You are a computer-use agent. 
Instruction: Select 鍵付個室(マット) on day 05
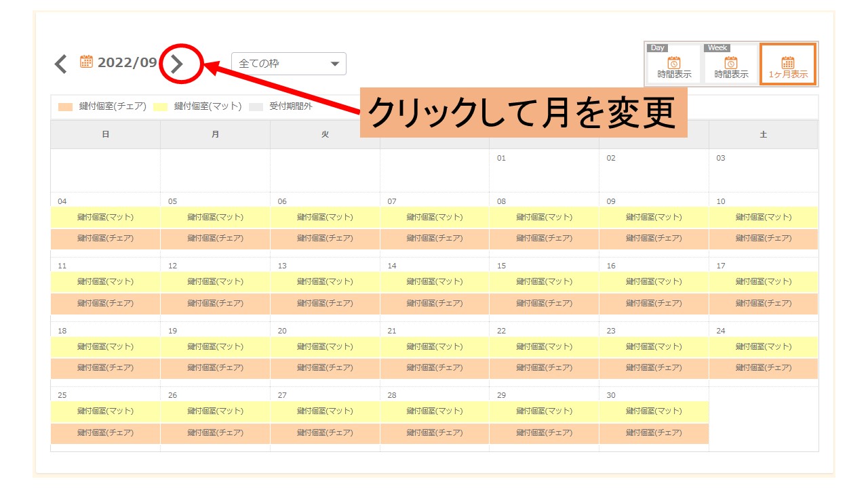pyautogui.click(x=216, y=218)
